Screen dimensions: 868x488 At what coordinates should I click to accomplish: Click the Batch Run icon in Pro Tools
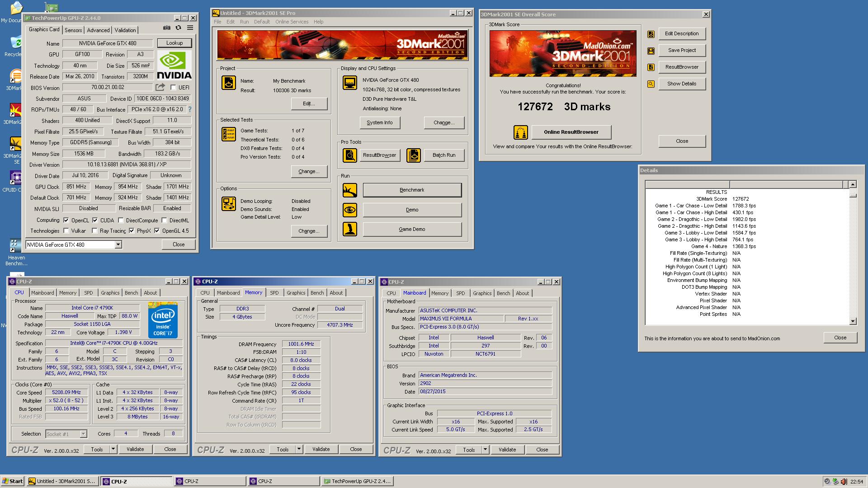(414, 155)
